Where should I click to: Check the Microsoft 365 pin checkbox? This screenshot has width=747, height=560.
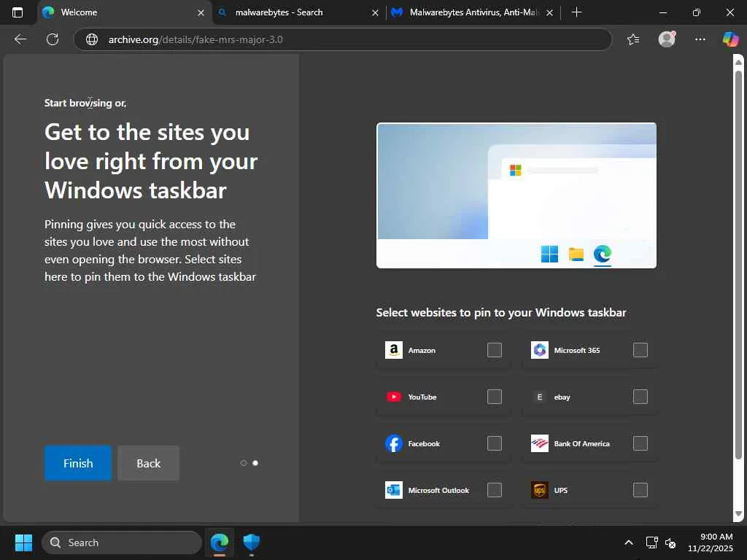pos(640,350)
